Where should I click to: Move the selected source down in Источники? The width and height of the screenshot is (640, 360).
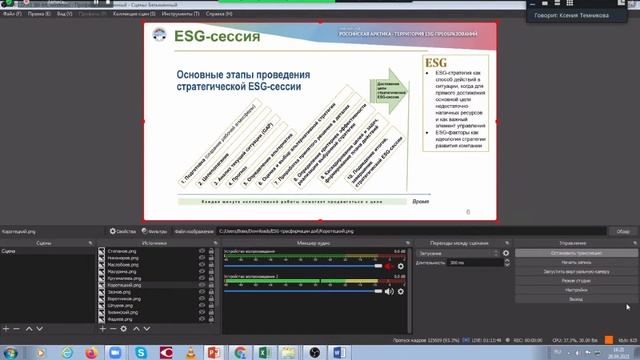147,329
